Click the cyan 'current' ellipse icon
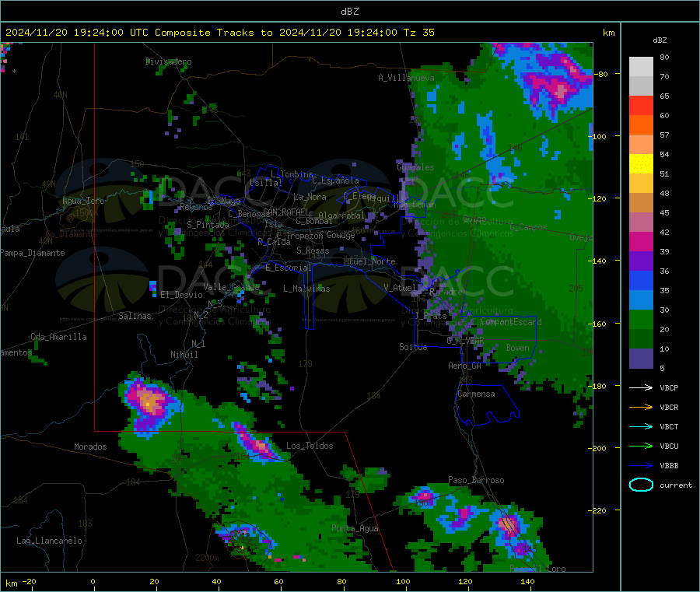 tap(641, 485)
